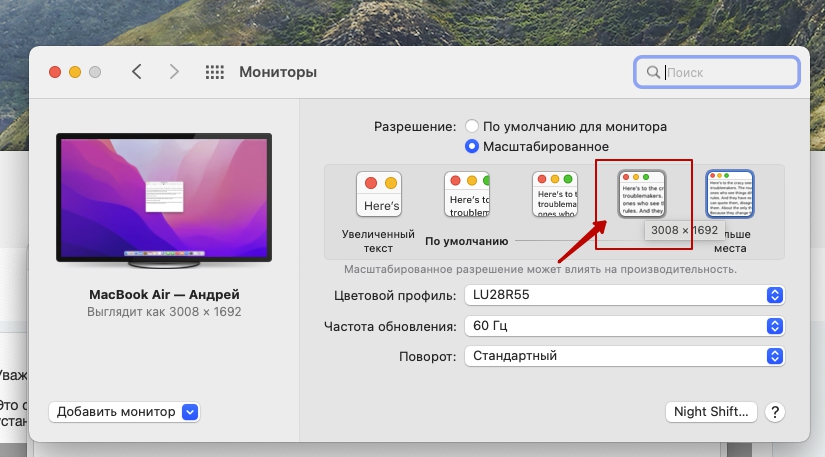Select 'Масштабированное' radio button
The height and width of the screenshot is (457, 825).
tap(472, 146)
